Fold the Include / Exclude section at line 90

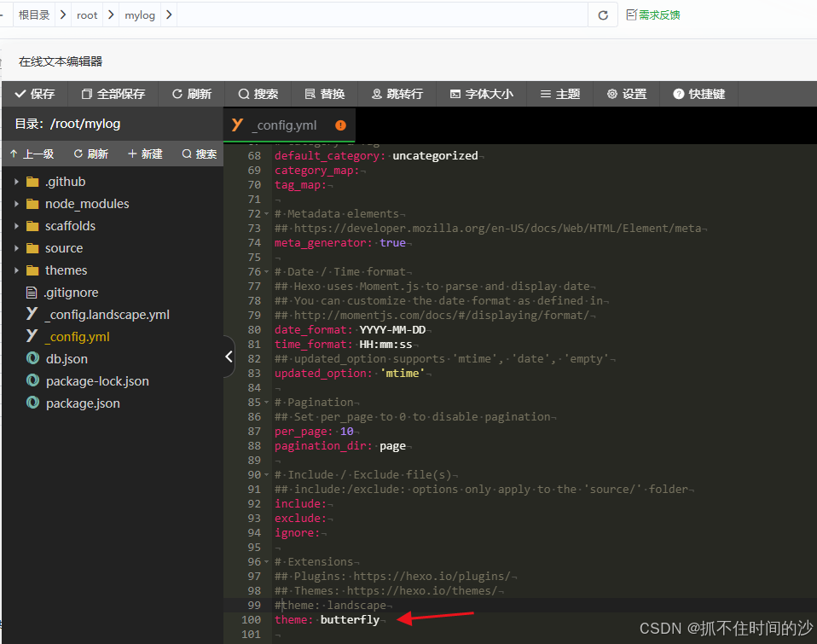click(x=267, y=474)
